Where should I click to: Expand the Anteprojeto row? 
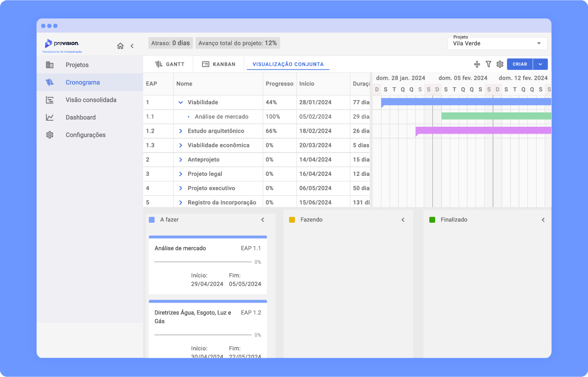[181, 159]
